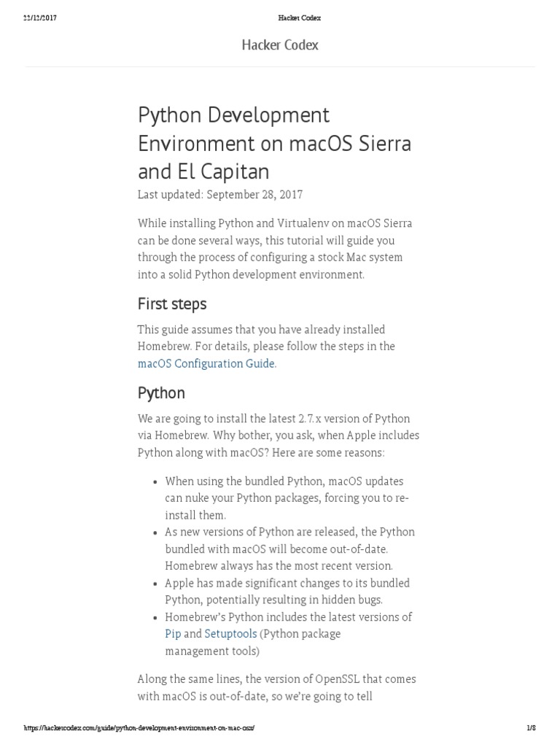Click the 1/8 page number indicator
Screen dimensions: 560x747
pos(531,728)
